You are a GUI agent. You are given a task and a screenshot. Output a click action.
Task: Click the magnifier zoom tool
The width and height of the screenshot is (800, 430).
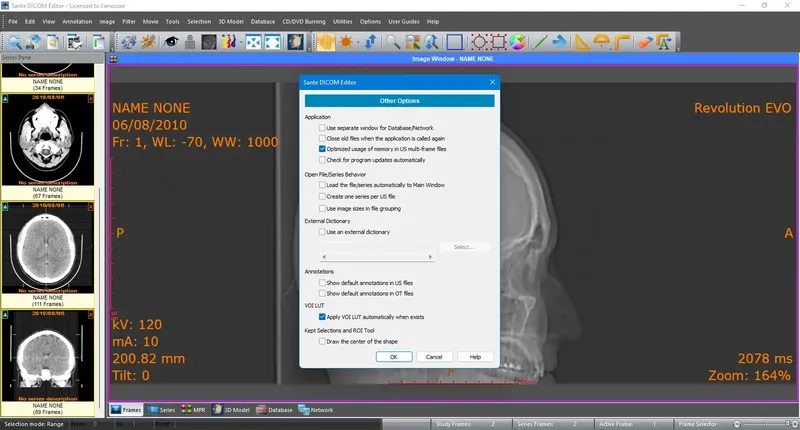coord(393,42)
